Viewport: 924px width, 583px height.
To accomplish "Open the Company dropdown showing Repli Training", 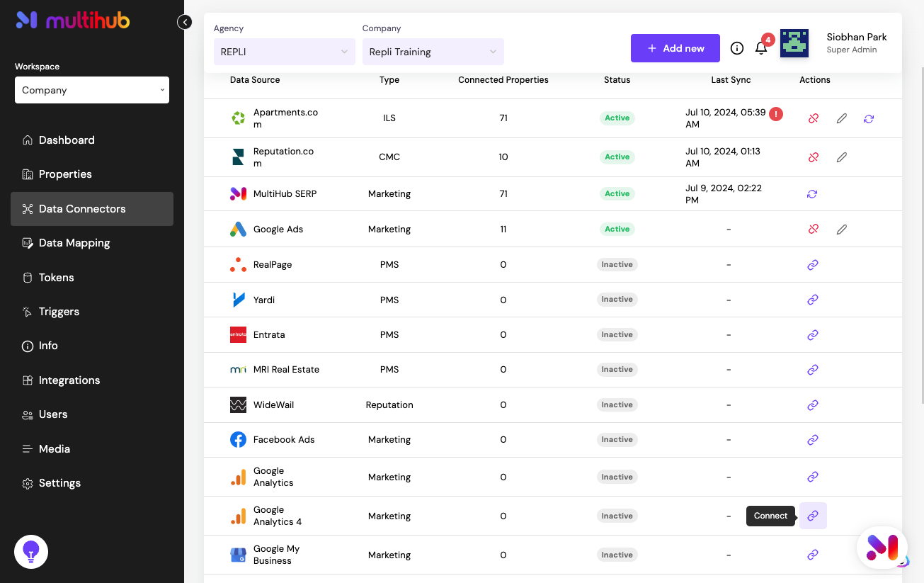I will click(x=433, y=52).
